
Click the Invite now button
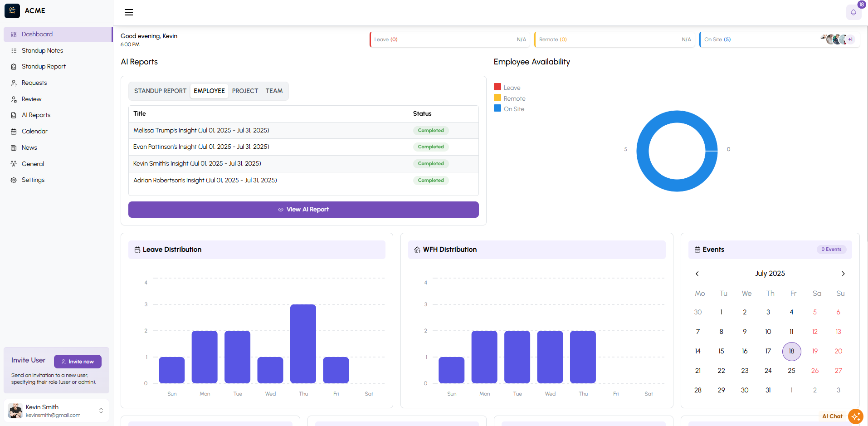(78, 362)
